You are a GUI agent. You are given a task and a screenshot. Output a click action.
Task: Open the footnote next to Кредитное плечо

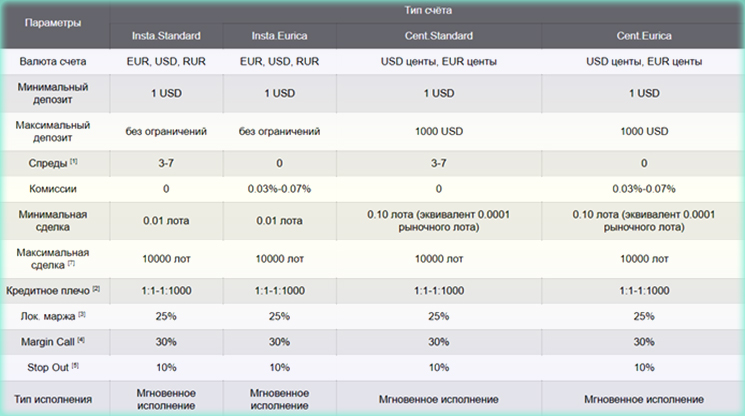click(96, 289)
